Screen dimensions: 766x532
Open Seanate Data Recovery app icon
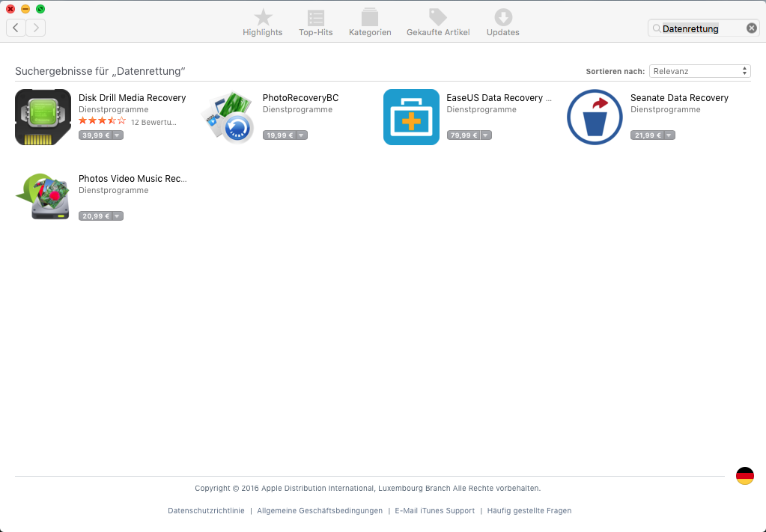(595, 117)
